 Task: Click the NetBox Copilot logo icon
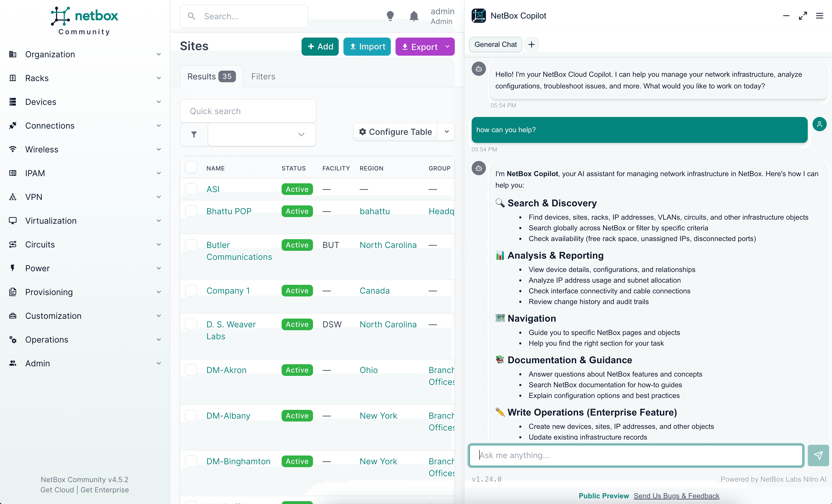(x=479, y=16)
